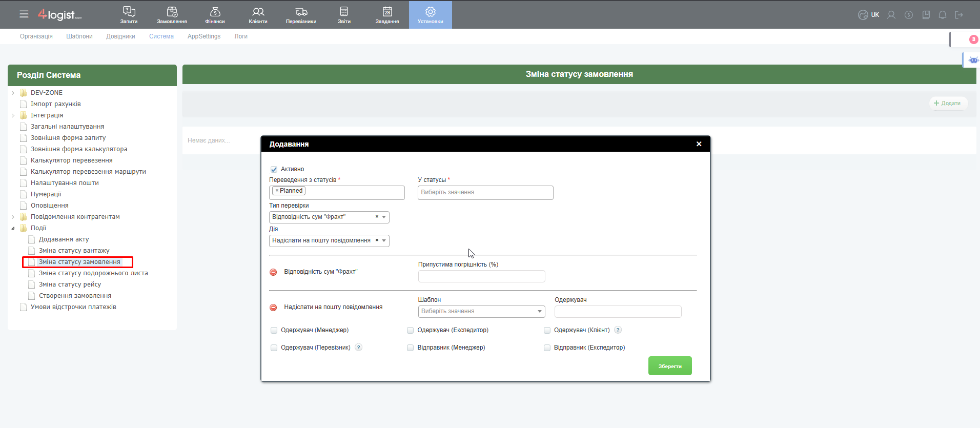Viewport: 980px width, 428px height.
Task: Check the Відправник (Експедитор) option
Action: coord(547,348)
